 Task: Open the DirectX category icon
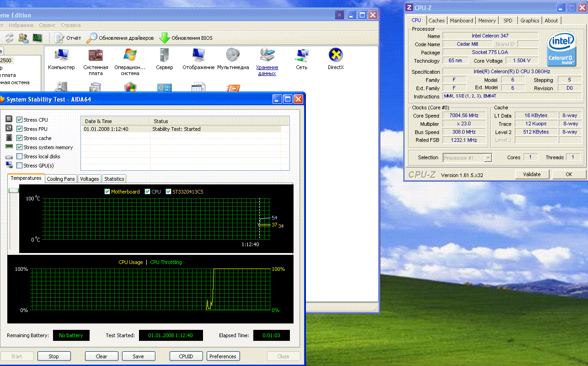(336, 56)
